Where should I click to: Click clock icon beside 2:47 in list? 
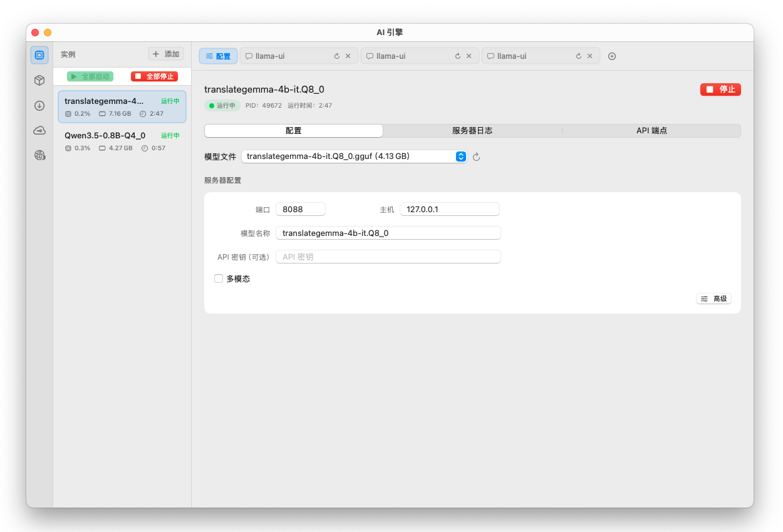(143, 114)
